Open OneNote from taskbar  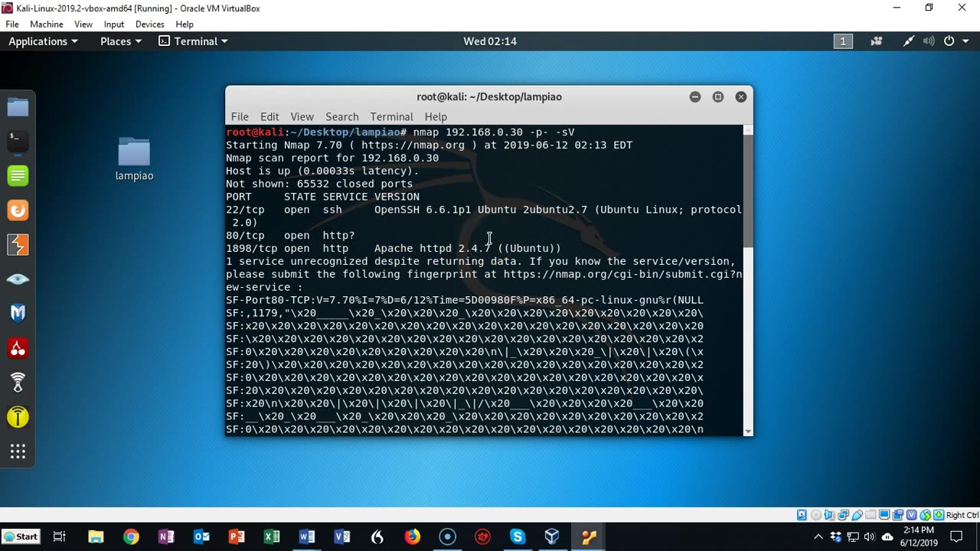(x=166, y=537)
